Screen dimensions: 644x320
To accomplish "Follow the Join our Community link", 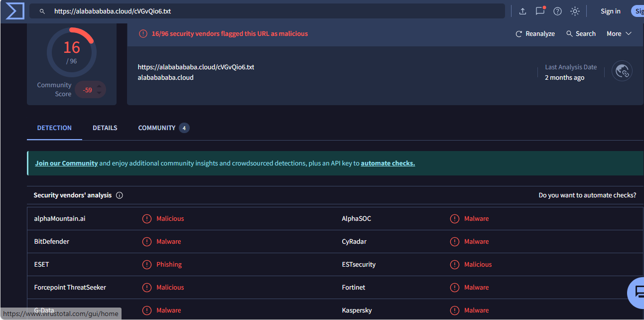I will pos(66,163).
